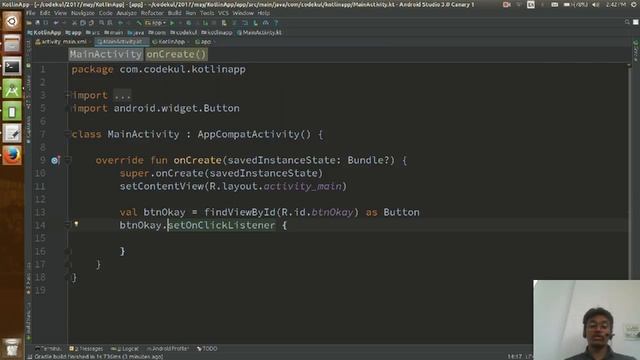Click Android Studio icon in Ubuntu launcher

pyautogui.click(x=12, y=89)
